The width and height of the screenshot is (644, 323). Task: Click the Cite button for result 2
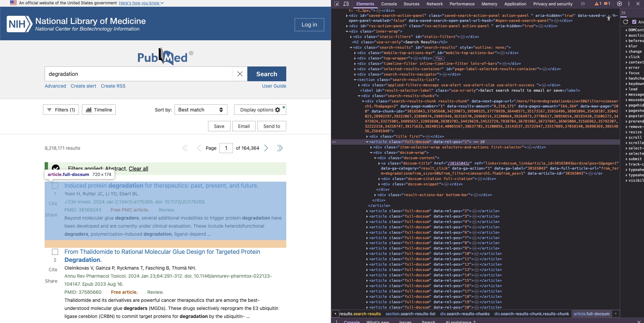(53, 270)
